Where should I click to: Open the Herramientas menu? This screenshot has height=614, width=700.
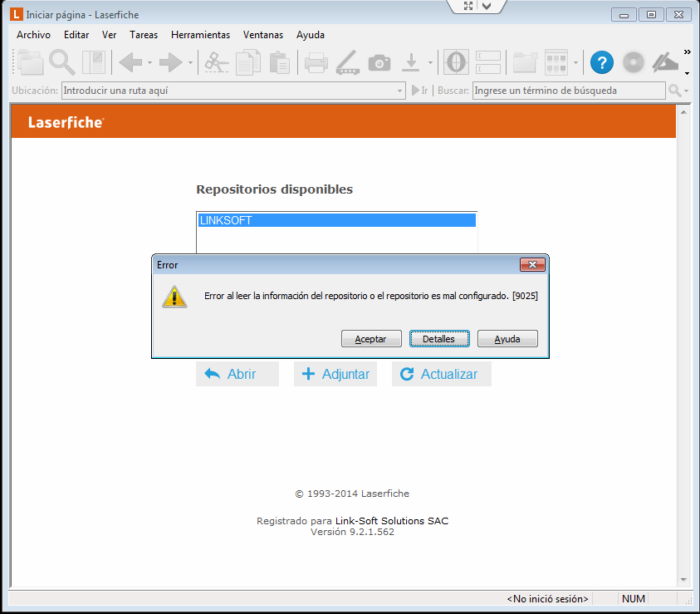tap(200, 35)
